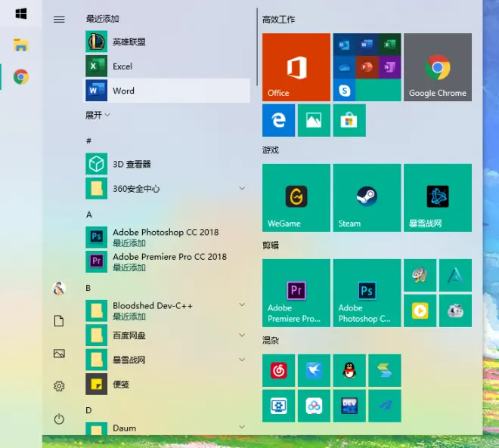This screenshot has height=448, width=499.
Task: Open 英雄联盟 from recently added
Action: tap(167, 42)
